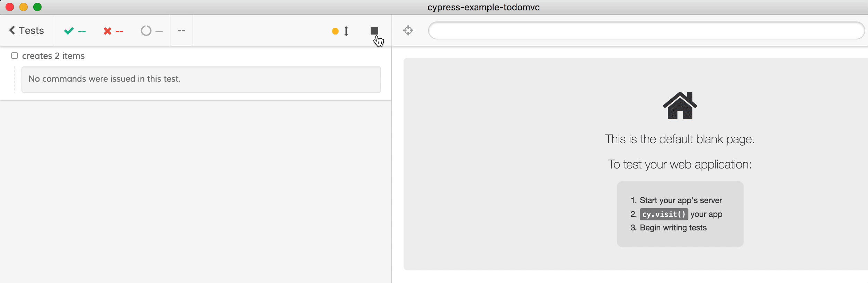The width and height of the screenshot is (868, 283).
Task: Open the selector playground crosshair
Action: pyautogui.click(x=408, y=30)
